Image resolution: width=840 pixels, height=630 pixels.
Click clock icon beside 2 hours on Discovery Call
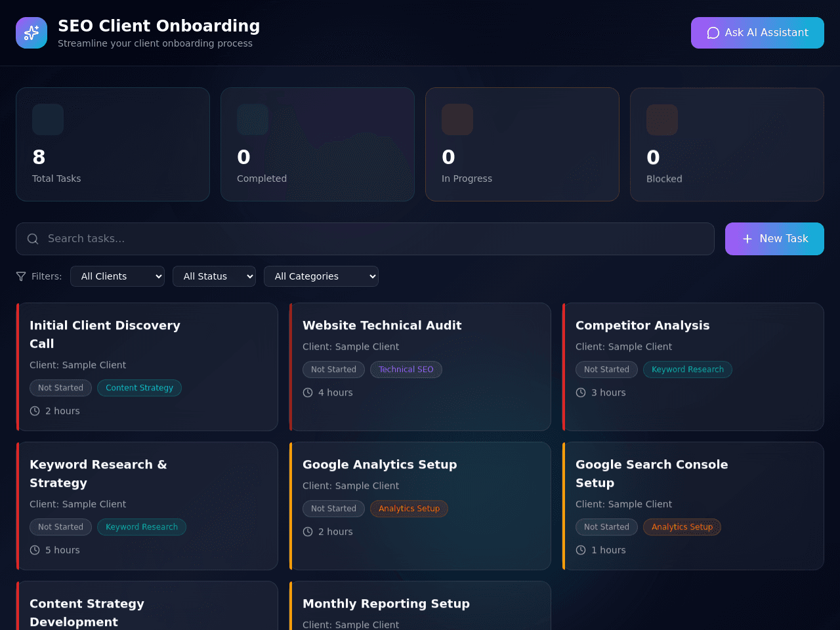[35, 411]
